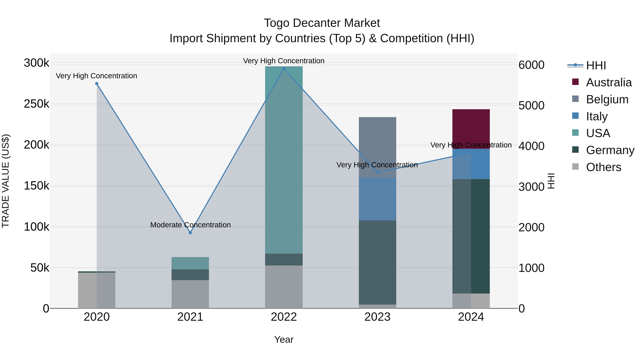This screenshot has height=362, width=644.
Task: Select the Others segment of 2024 bar
Action: click(471, 301)
